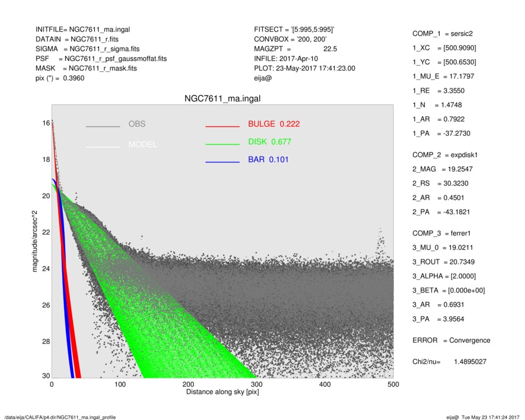Image resolution: width=525 pixels, height=420 pixels.
Task: Click the 1_XC = [500.9090] parameter
Action: (x=444, y=48)
